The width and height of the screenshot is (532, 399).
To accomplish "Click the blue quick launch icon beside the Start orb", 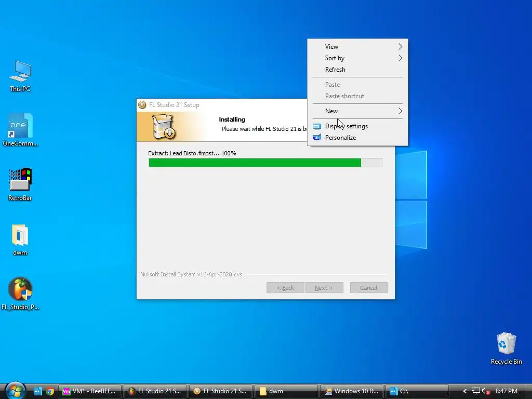I will (x=37, y=391).
